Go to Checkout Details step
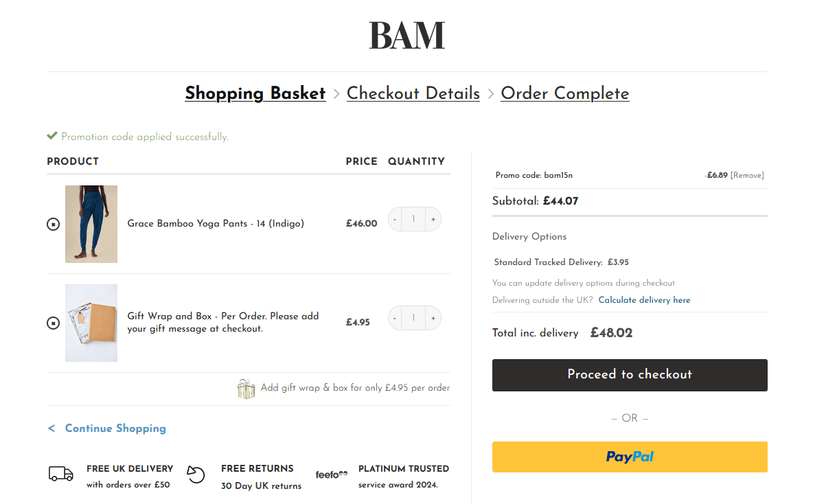 click(x=413, y=93)
